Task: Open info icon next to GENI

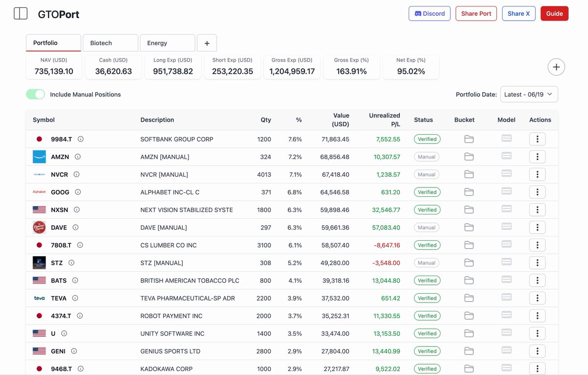Action: coord(74,351)
